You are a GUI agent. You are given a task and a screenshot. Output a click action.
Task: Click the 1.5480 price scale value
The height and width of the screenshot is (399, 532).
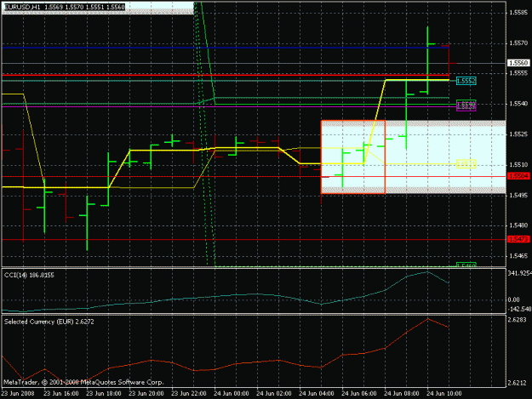[x=518, y=225]
